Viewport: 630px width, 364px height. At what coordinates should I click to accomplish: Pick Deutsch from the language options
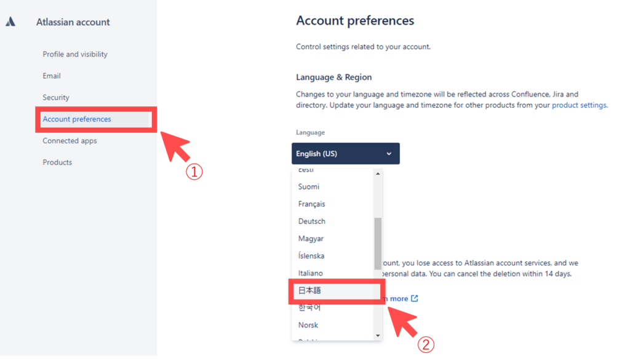point(312,221)
